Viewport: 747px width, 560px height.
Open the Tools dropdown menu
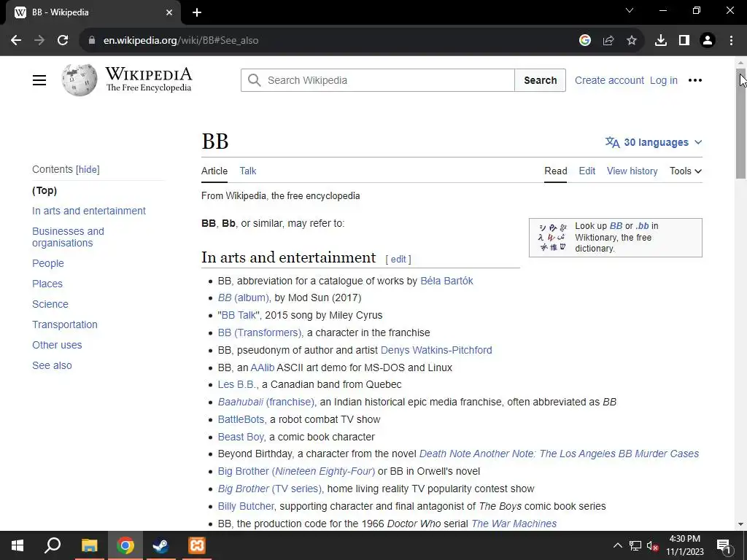click(686, 171)
